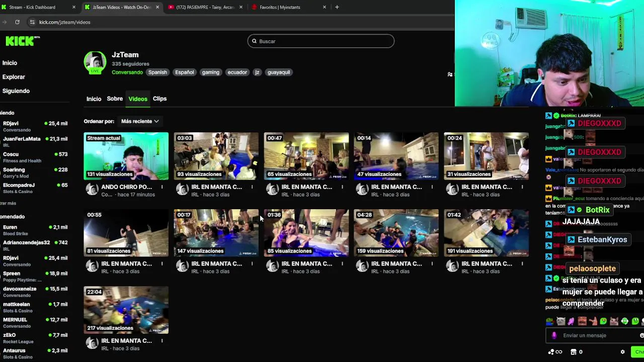
Task: Open three-dot menu of the 04:28 video
Action: [x=432, y=264]
